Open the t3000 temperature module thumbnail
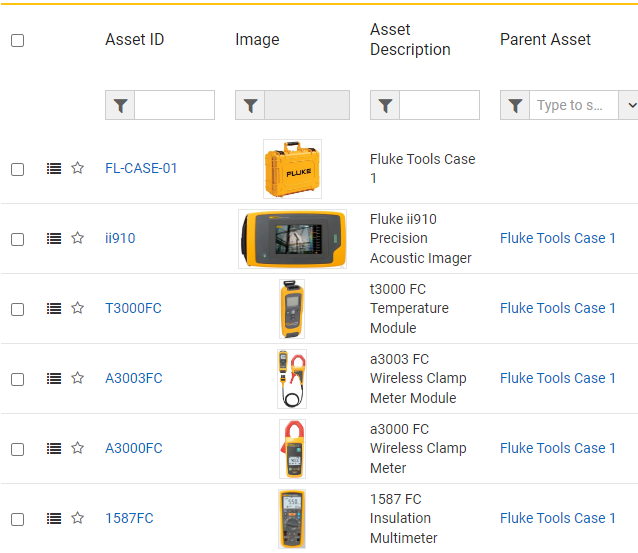The height and width of the screenshot is (553, 638). (x=292, y=309)
